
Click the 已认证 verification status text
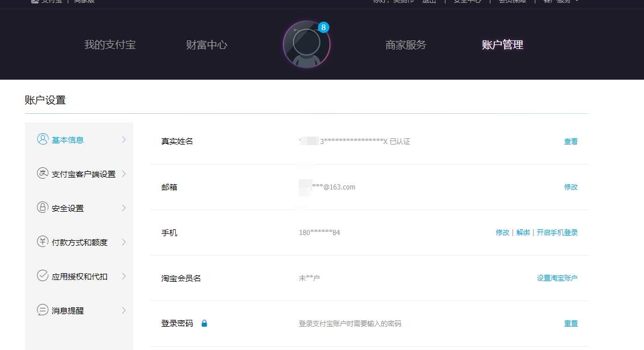click(x=399, y=141)
